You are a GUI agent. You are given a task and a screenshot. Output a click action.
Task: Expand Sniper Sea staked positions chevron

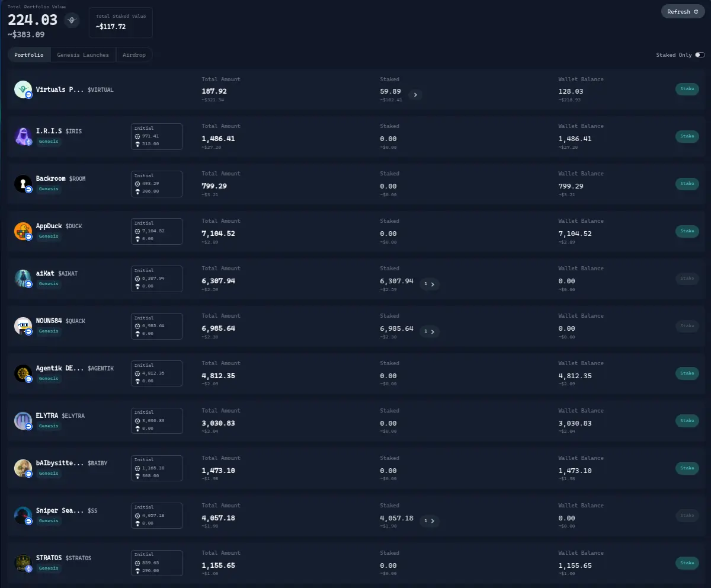430,521
